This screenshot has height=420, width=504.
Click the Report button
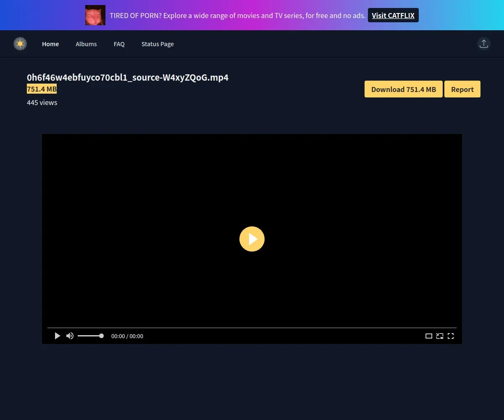point(462,89)
